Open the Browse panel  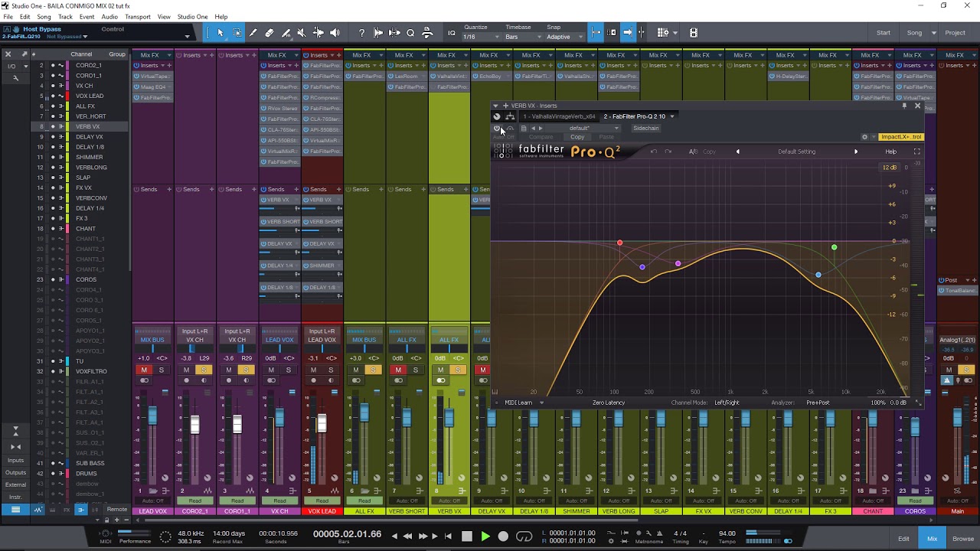coord(962,538)
